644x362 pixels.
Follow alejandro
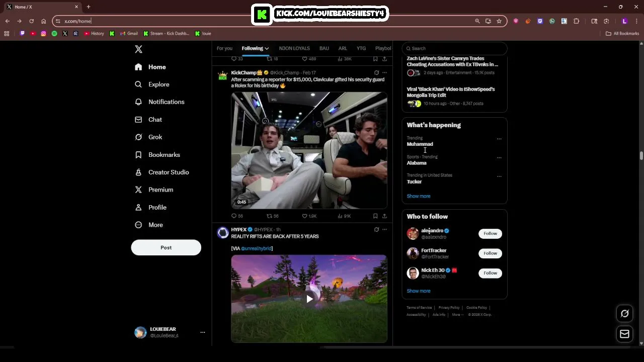[x=490, y=233]
